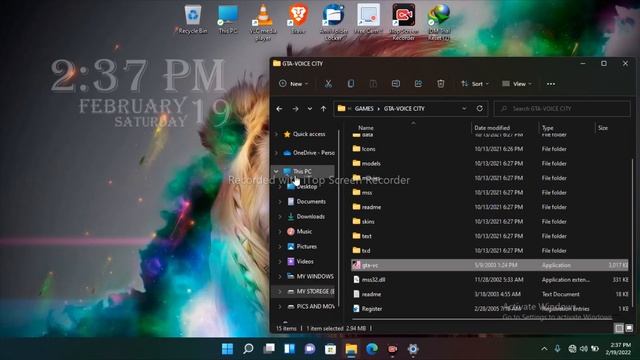
Task: Go up one folder level arrow
Action: (x=323, y=109)
